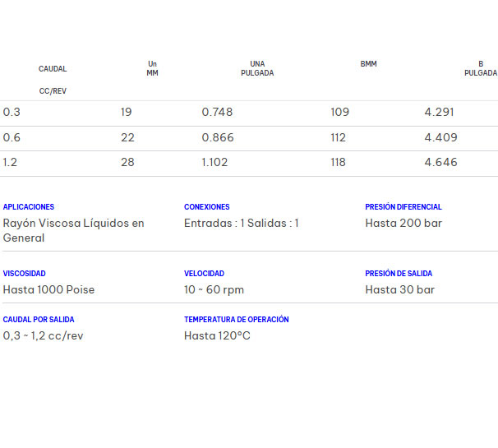This screenshot has height=448, width=498.
Task: Click the TEMPERATURA DE OPERACIÓN heading
Action: [x=237, y=320]
